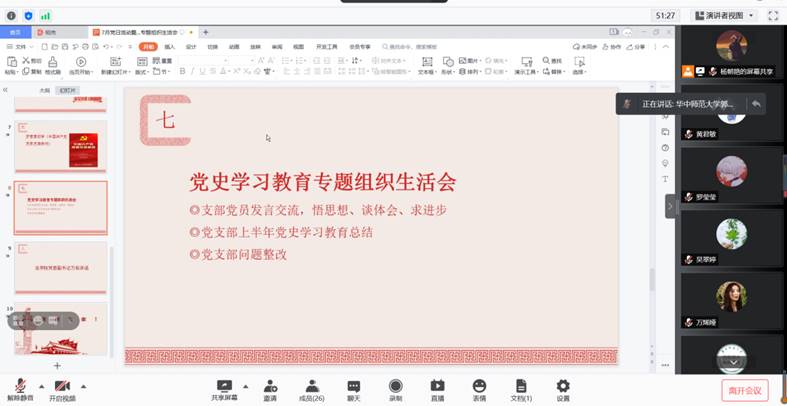Unmute microphone with 解除静音 icon
The width and height of the screenshot is (787, 406).
(x=19, y=388)
